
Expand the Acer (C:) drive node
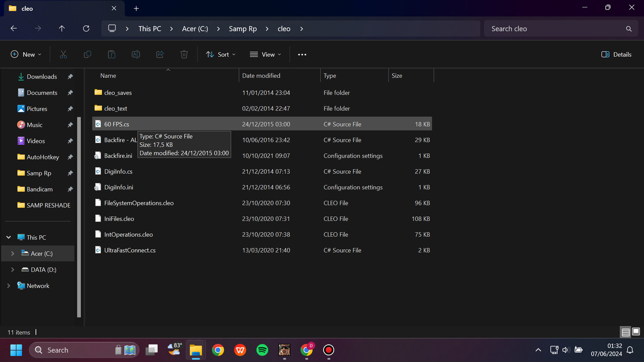pos(13,253)
